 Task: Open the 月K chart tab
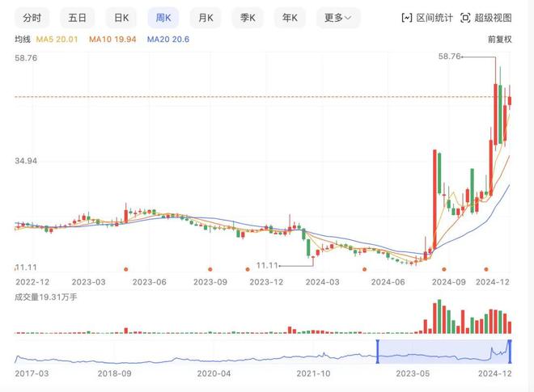pos(206,18)
